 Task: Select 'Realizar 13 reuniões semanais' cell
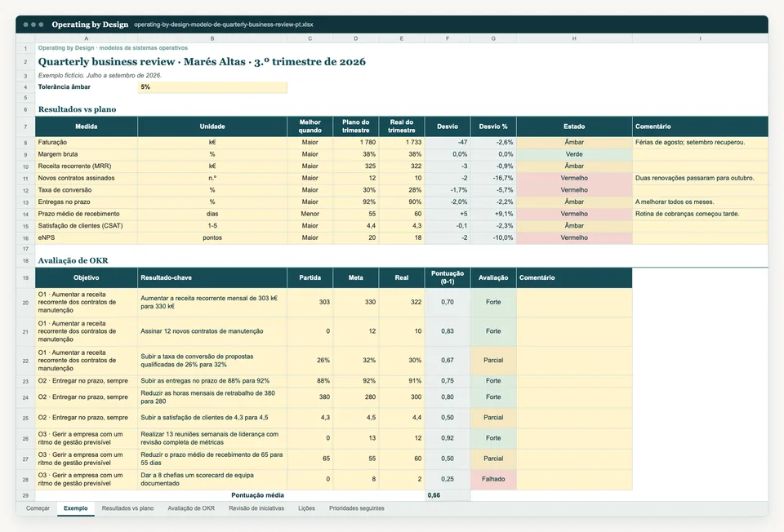(212, 438)
